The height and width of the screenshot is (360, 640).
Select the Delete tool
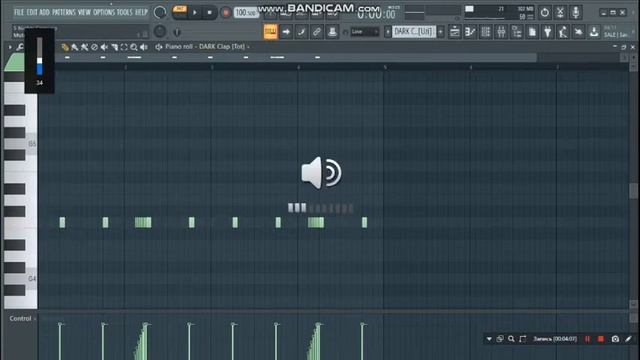94,47
